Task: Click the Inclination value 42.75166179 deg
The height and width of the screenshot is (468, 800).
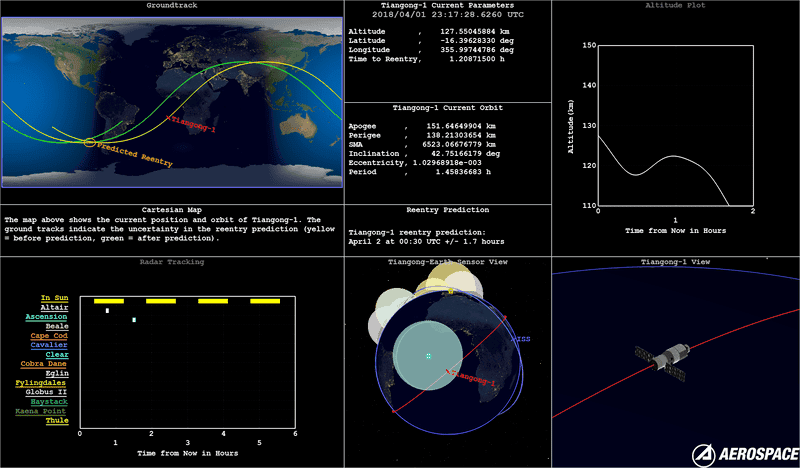Action: [465, 154]
